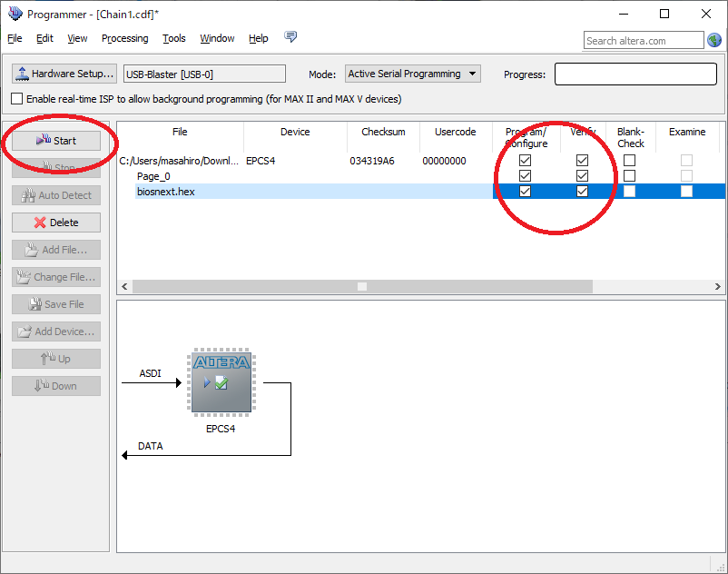The width and height of the screenshot is (728, 574).
Task: Click the scroll right arrow
Action: (718, 286)
